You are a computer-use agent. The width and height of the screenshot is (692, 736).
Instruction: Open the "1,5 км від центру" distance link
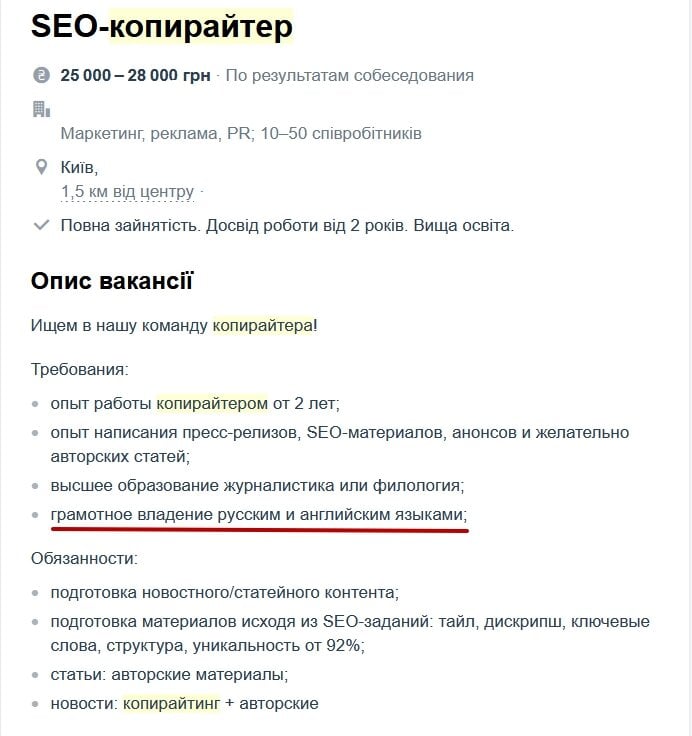click(x=127, y=191)
